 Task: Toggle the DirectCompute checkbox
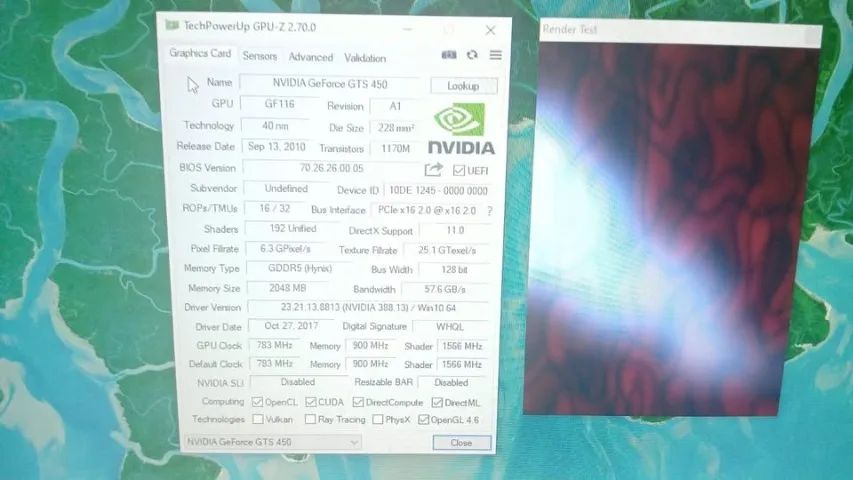pos(358,402)
